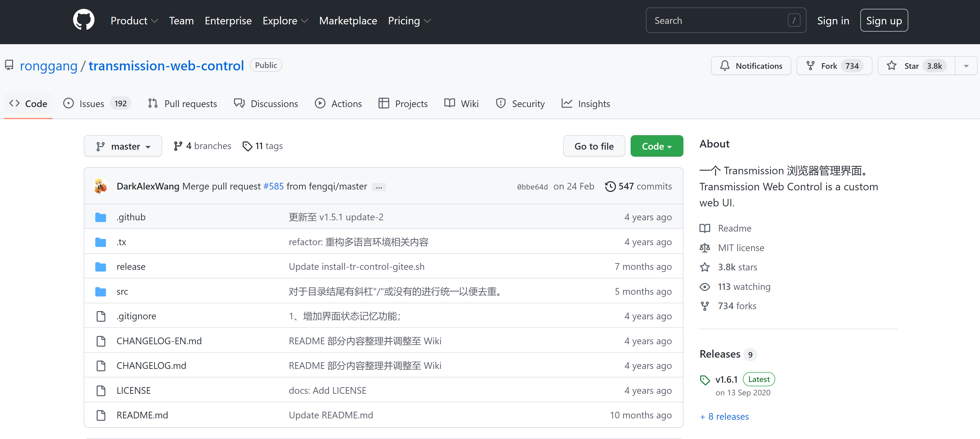Open the LICENSE file
The width and height of the screenshot is (980, 439).
click(134, 391)
